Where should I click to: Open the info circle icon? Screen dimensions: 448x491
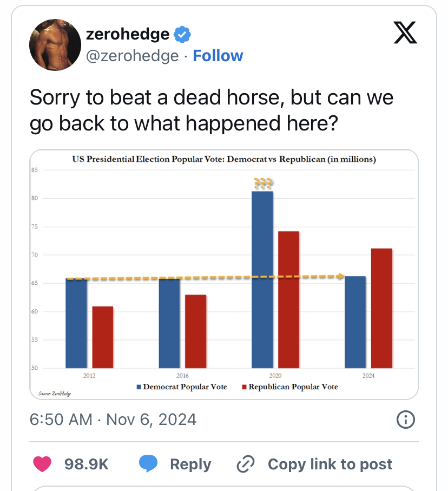405,420
